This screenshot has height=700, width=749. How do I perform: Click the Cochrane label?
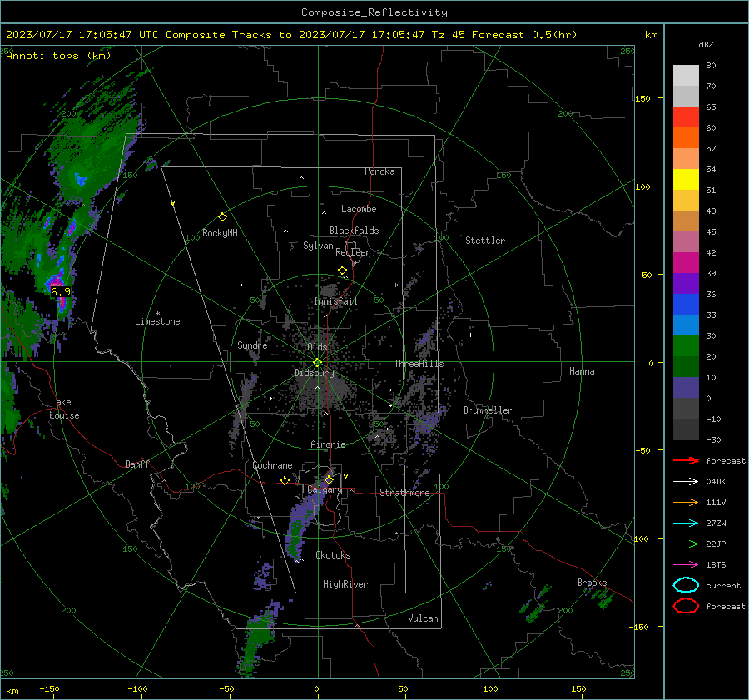click(272, 465)
